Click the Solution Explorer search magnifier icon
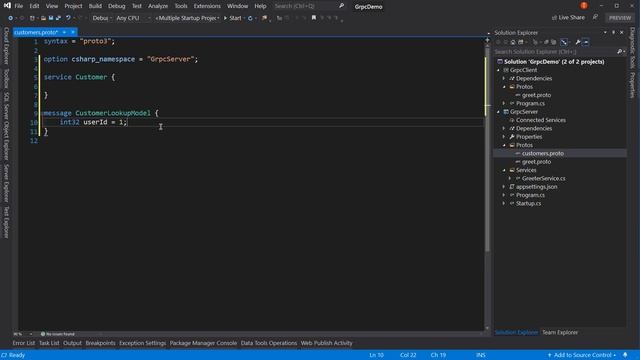The height and width of the screenshot is (360, 640). coord(619,52)
